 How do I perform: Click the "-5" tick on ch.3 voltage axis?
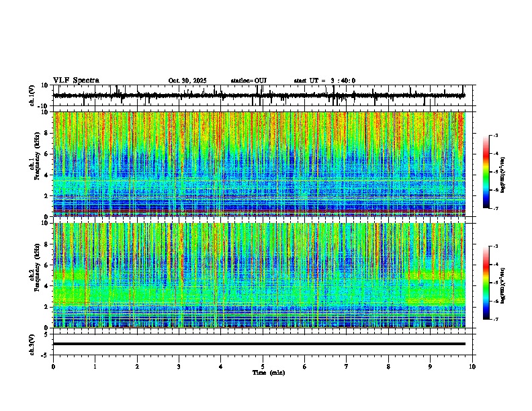click(46, 355)
